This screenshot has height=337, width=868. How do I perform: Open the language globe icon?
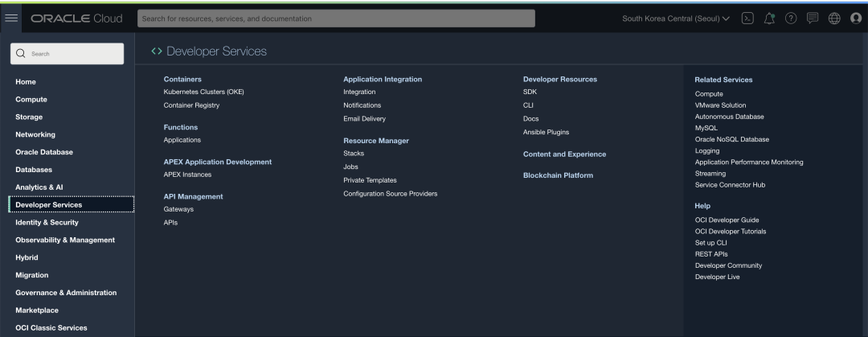tap(834, 18)
